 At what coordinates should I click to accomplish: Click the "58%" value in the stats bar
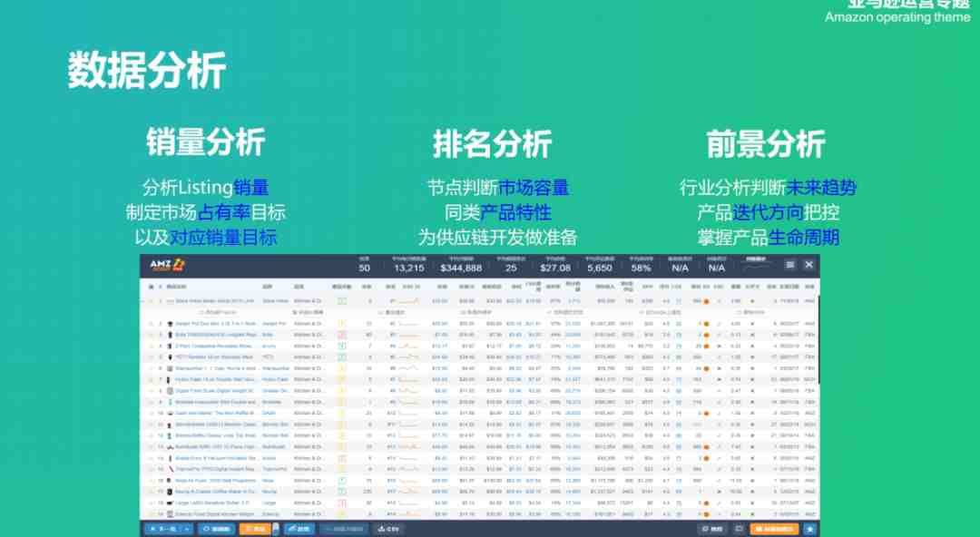point(641,268)
